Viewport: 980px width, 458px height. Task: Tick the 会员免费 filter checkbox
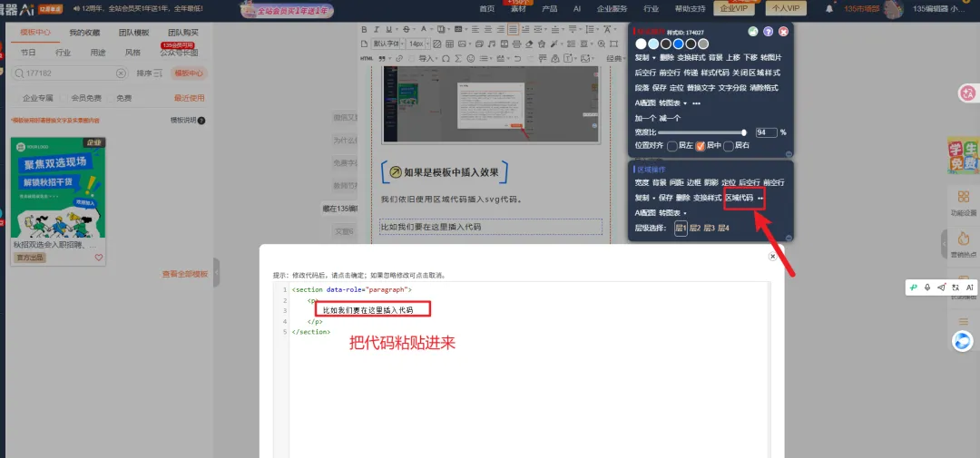tap(64, 98)
